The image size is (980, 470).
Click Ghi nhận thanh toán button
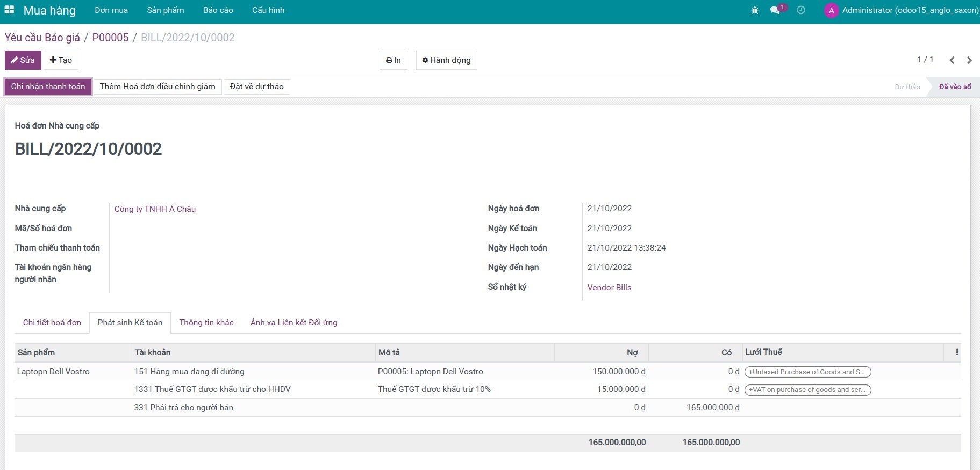pyautogui.click(x=48, y=87)
